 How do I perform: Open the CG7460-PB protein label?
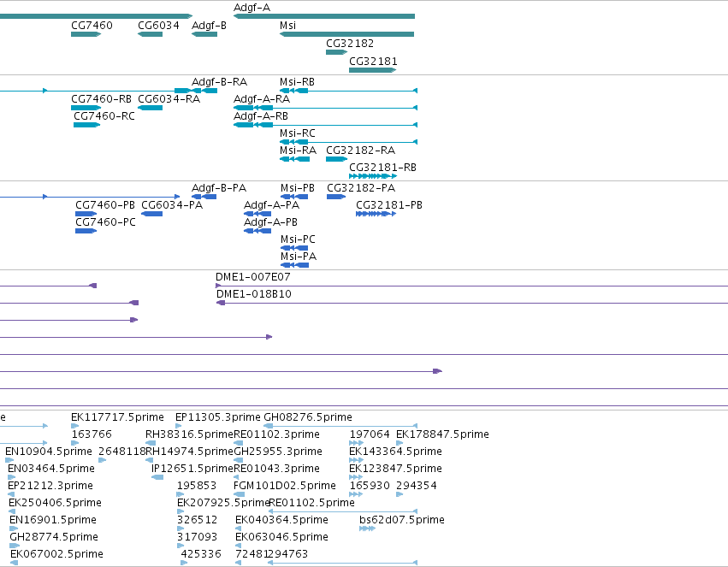[105, 205]
